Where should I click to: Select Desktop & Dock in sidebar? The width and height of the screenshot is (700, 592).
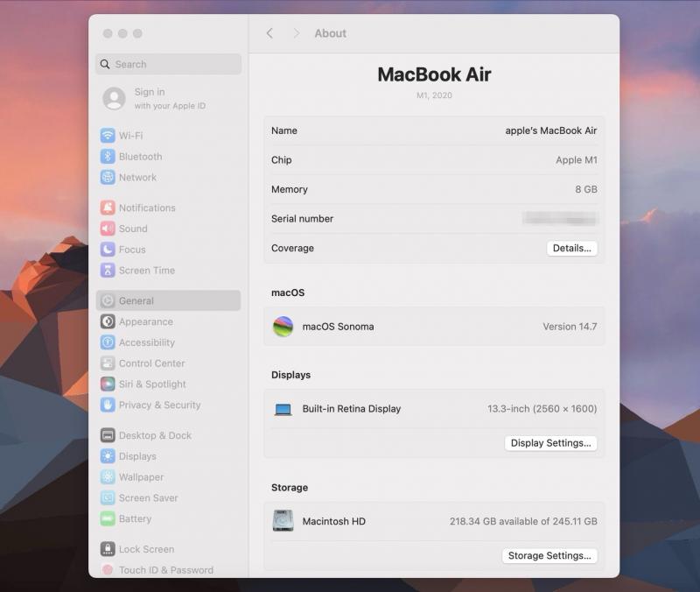(x=169, y=435)
